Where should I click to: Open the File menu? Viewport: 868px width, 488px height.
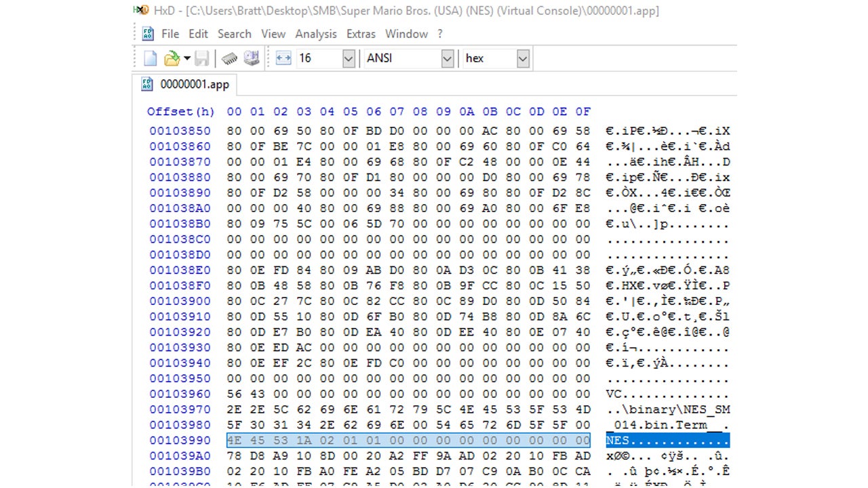coord(170,34)
